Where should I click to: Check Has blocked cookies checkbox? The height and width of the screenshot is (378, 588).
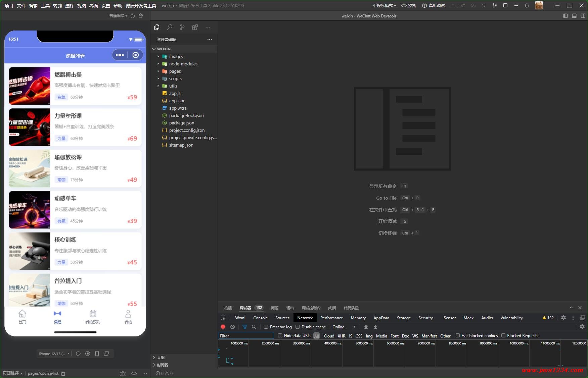pyautogui.click(x=457, y=335)
